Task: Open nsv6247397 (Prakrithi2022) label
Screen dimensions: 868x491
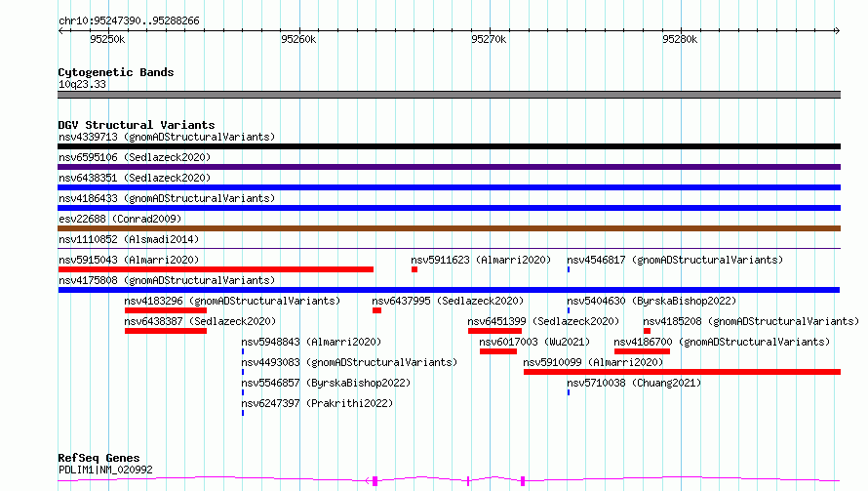Action: [x=317, y=403]
